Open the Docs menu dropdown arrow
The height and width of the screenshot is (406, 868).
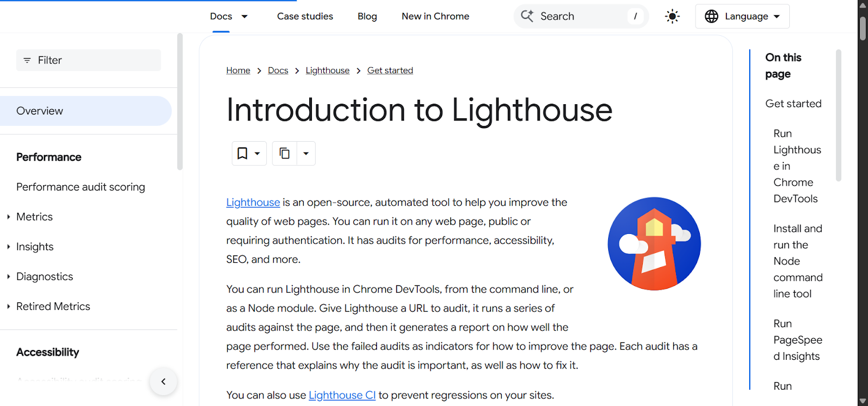coord(245,16)
